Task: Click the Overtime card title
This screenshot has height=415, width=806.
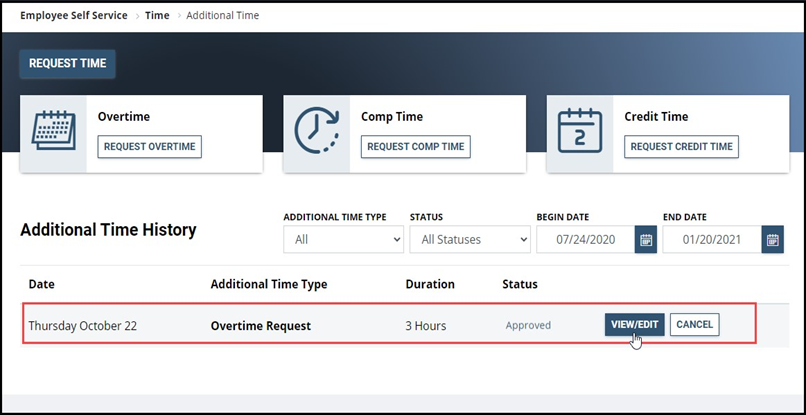Action: [124, 117]
